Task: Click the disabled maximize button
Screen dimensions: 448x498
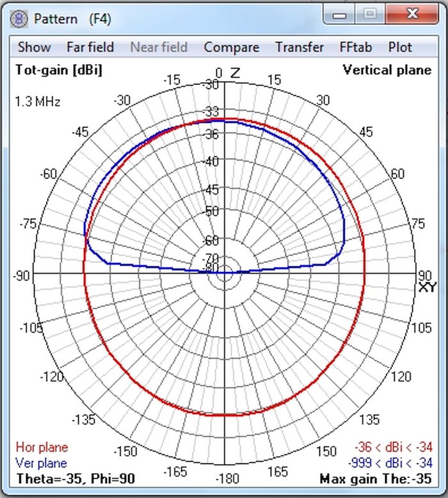Action: pos(370,14)
